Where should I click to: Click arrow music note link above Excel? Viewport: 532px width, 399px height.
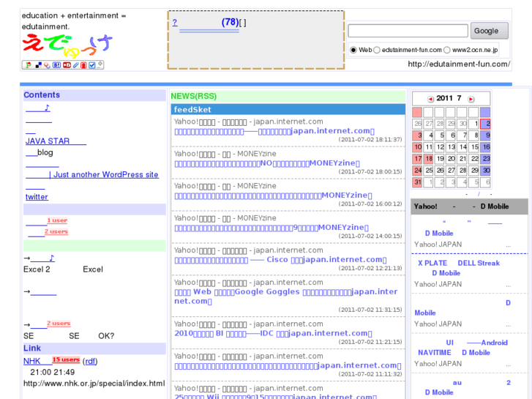pos(42,258)
